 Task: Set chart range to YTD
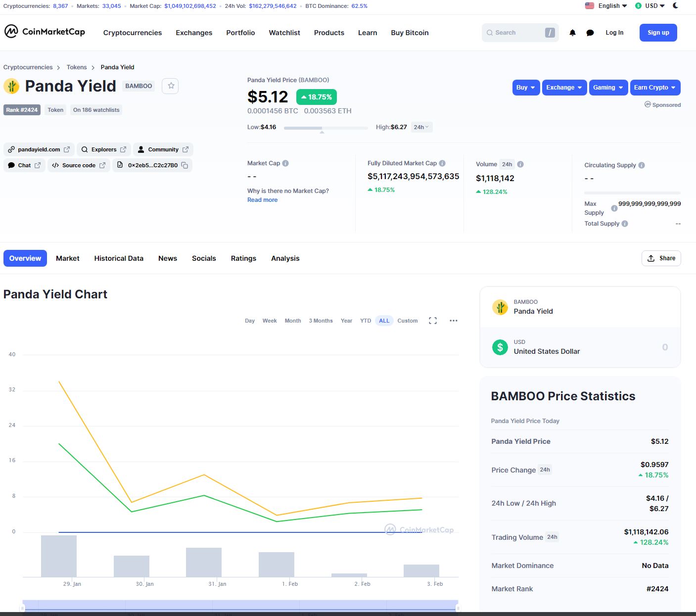point(366,321)
